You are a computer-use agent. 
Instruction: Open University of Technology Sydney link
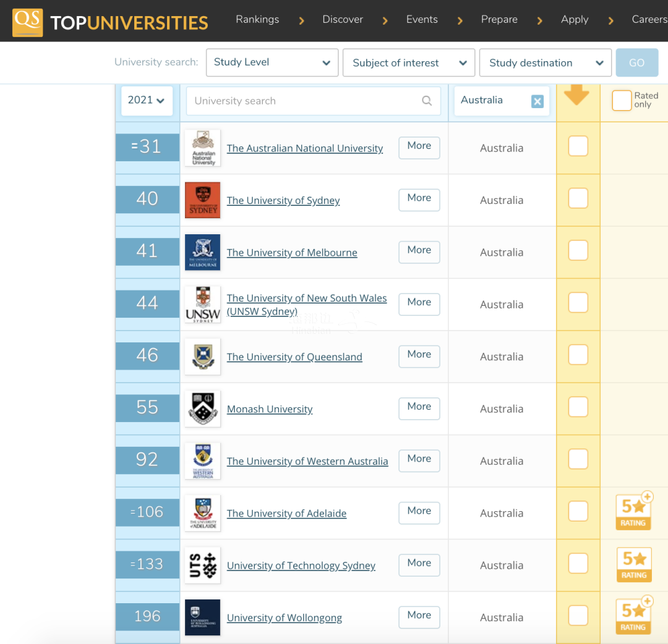coord(301,566)
